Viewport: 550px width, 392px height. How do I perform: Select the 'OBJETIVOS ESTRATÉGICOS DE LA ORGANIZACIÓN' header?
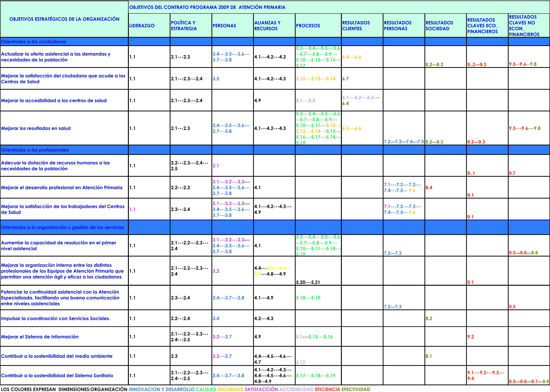pyautogui.click(x=64, y=19)
